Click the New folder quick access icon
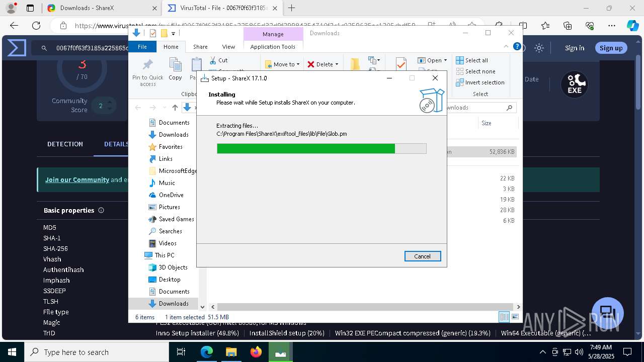Viewport: 644px width, 362px height. [164, 33]
